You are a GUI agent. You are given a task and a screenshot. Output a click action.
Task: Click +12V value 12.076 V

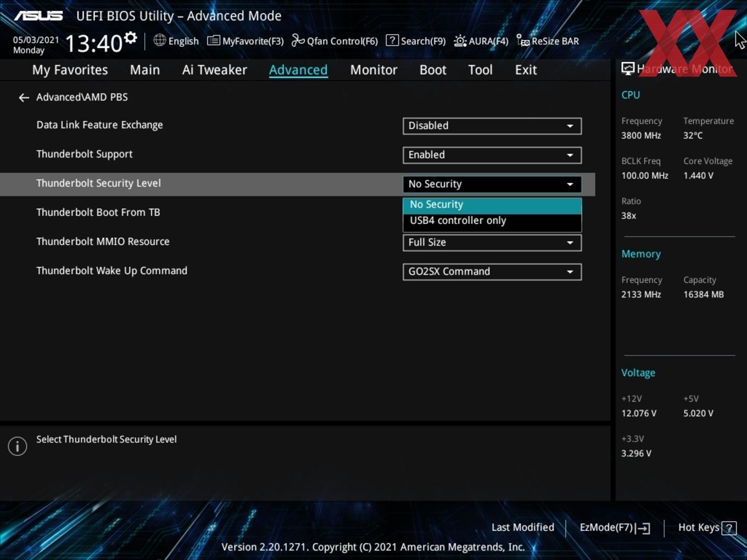point(639,413)
